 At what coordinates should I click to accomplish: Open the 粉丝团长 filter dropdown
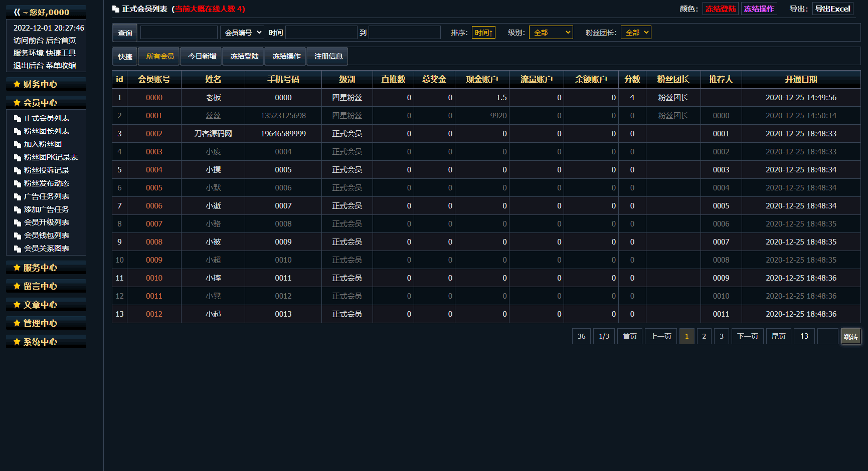pyautogui.click(x=636, y=33)
